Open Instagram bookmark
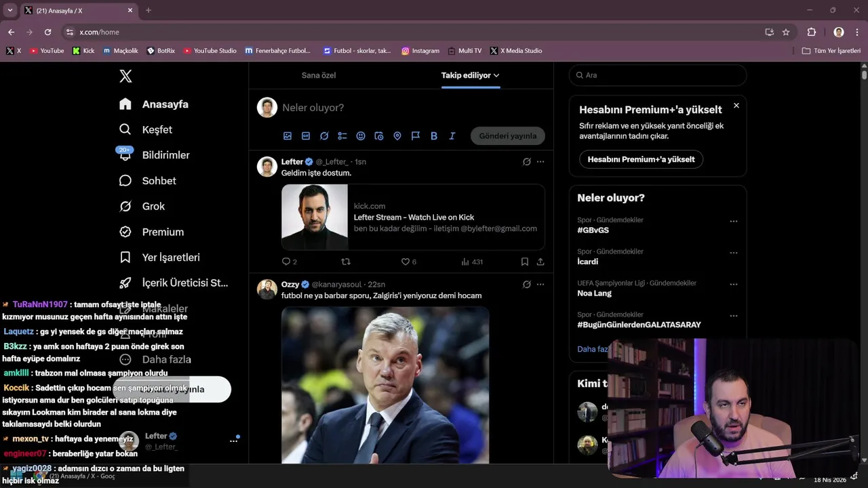868x488 pixels. [420, 51]
